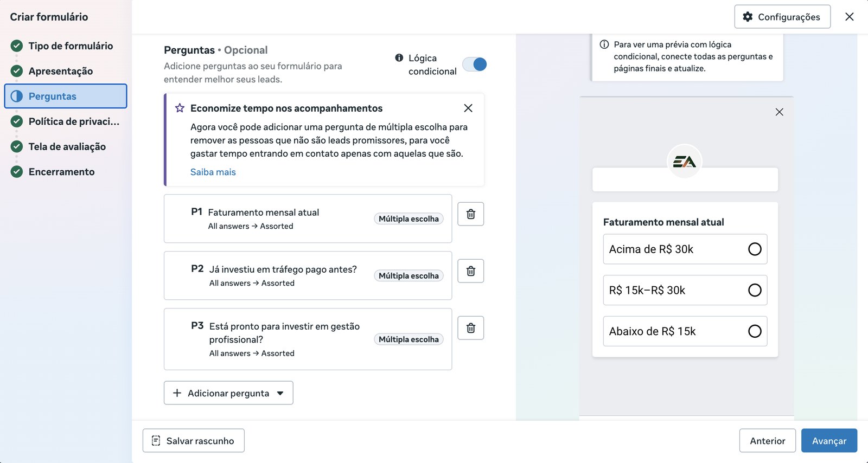Turn off the Lógica condicional switch
The width and height of the screenshot is (868, 463).
click(475, 65)
